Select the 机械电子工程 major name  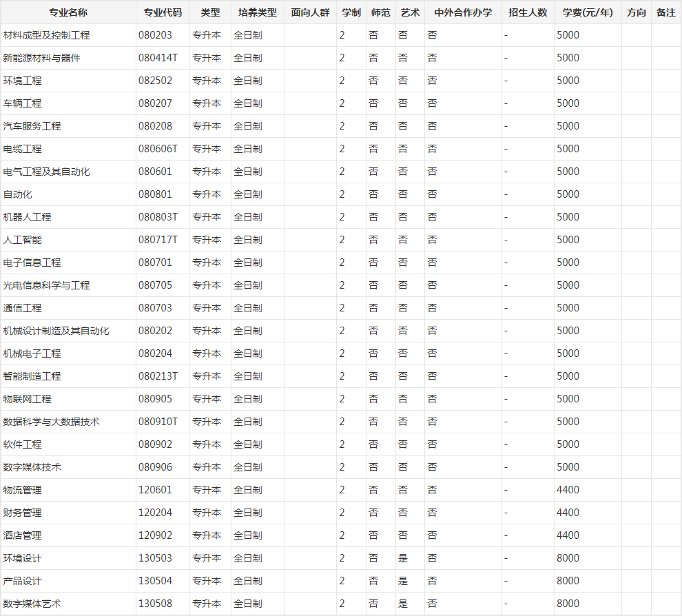click(32, 353)
